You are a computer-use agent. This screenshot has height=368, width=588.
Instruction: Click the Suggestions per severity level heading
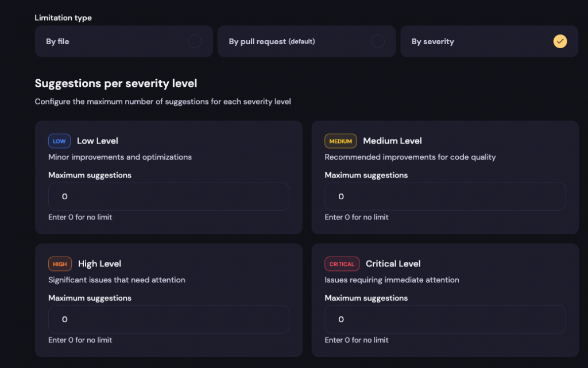tap(117, 83)
